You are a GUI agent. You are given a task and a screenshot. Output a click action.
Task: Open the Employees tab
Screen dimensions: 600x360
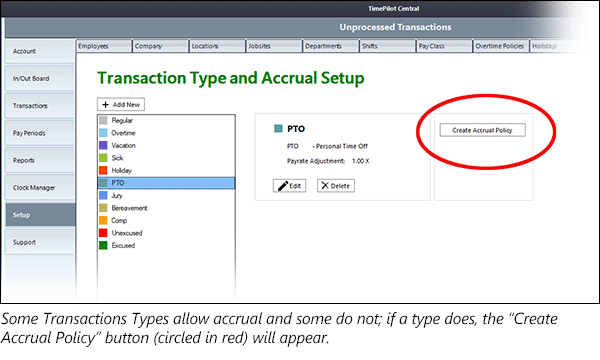103,46
